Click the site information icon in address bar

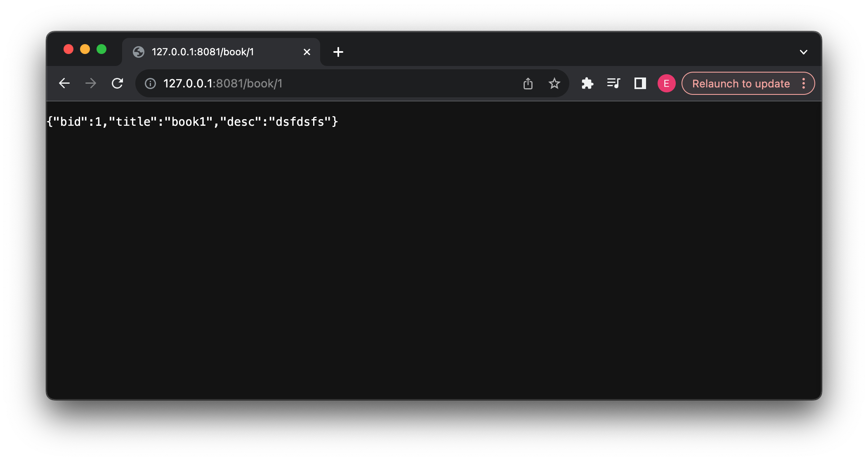(x=150, y=83)
